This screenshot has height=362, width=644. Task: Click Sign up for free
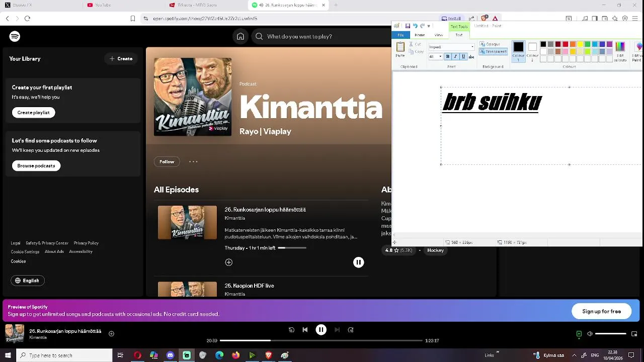pyautogui.click(x=602, y=311)
